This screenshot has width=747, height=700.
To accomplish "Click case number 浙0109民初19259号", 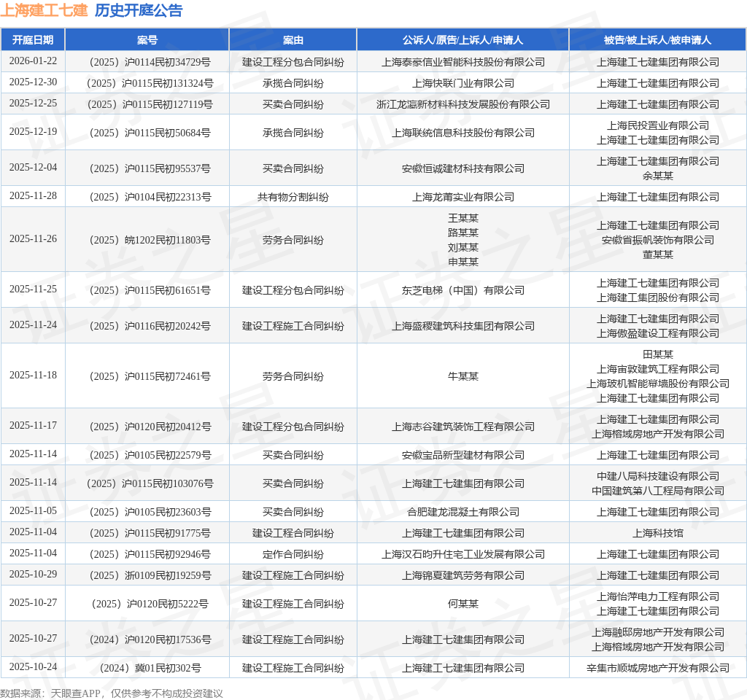I will click(x=167, y=576).
